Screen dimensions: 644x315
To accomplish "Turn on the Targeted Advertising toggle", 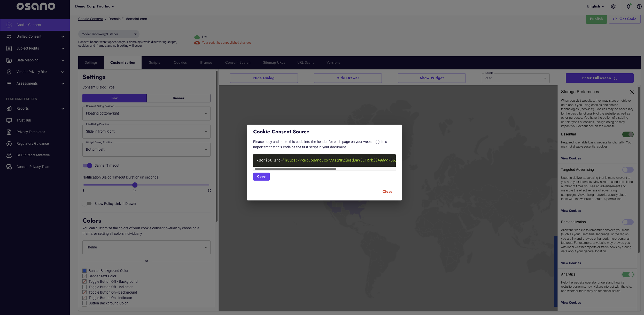I will [x=628, y=169].
